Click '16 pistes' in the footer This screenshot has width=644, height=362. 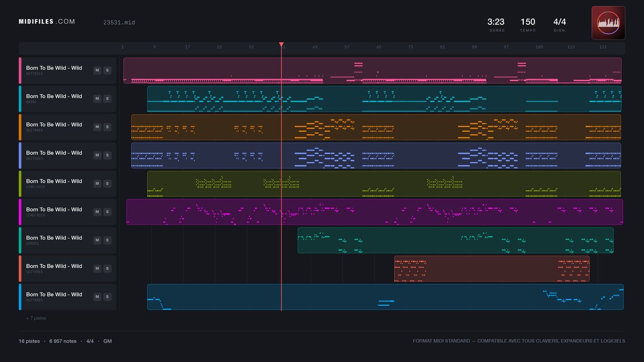pyautogui.click(x=29, y=341)
